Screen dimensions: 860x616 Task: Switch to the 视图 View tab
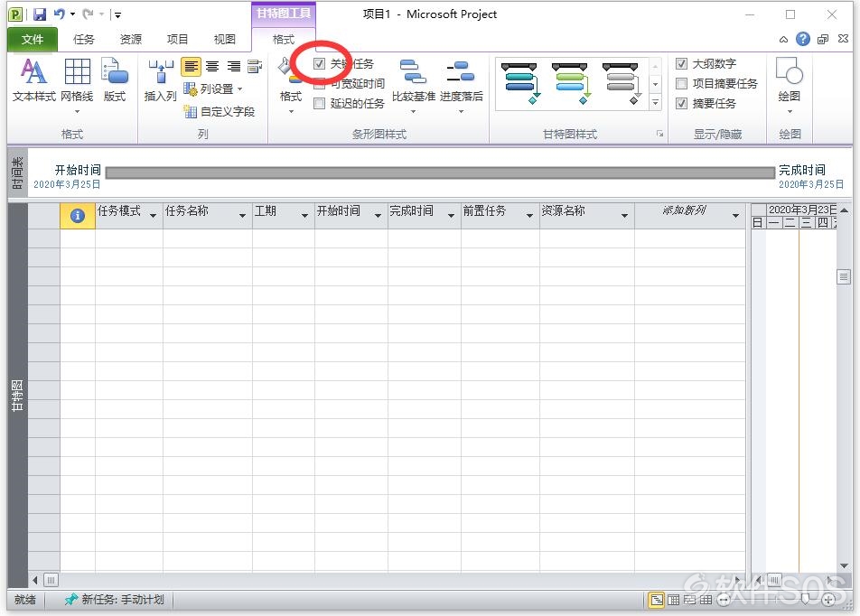point(224,40)
